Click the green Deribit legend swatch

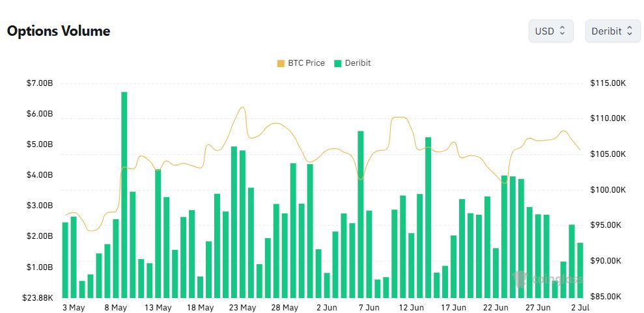338,64
